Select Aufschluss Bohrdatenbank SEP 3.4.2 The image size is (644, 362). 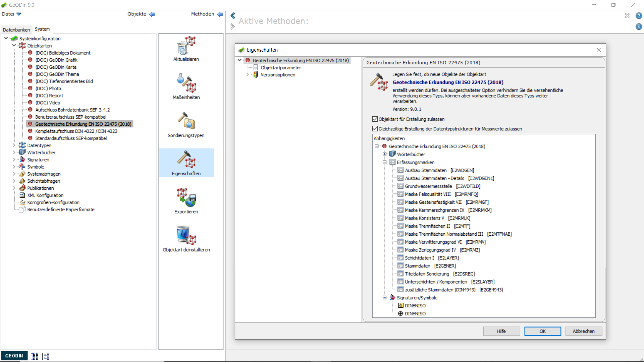[72, 110]
